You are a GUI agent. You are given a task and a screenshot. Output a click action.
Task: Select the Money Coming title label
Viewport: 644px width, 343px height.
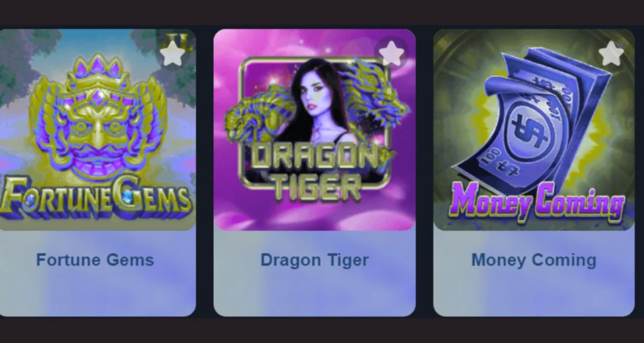533,260
